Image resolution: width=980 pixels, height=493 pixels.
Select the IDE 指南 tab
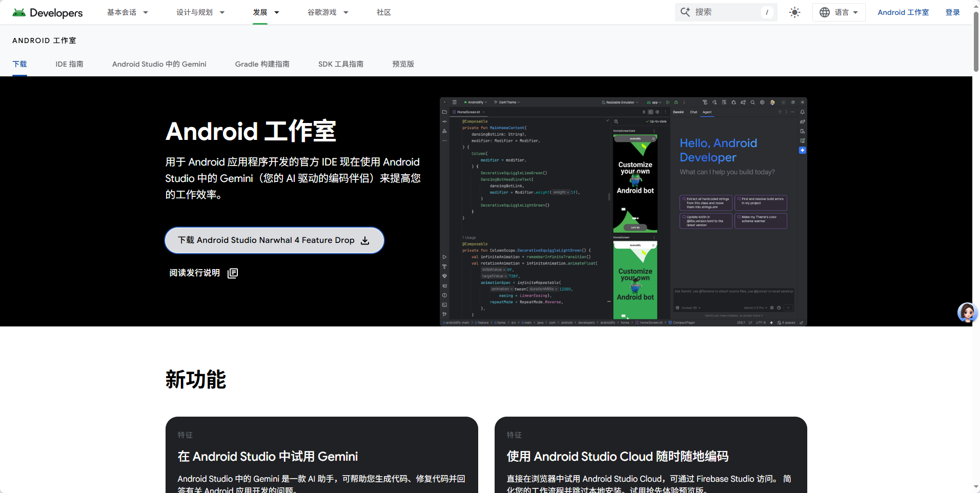(70, 64)
